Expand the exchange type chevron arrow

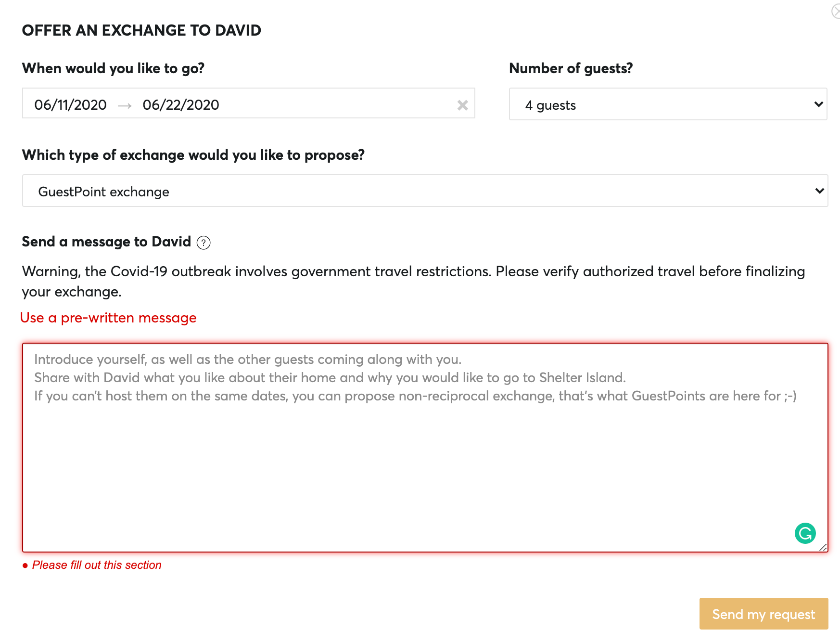[x=819, y=191]
